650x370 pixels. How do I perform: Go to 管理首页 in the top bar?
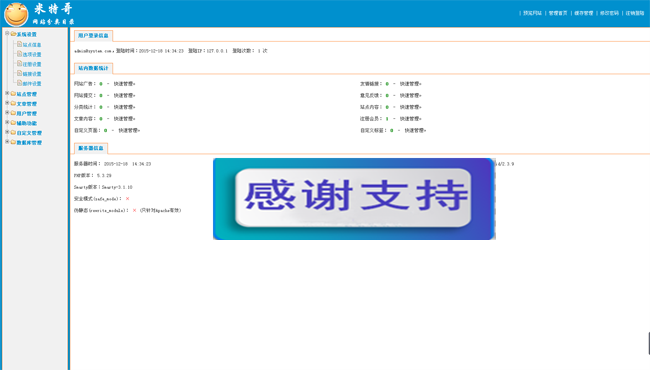tap(558, 13)
